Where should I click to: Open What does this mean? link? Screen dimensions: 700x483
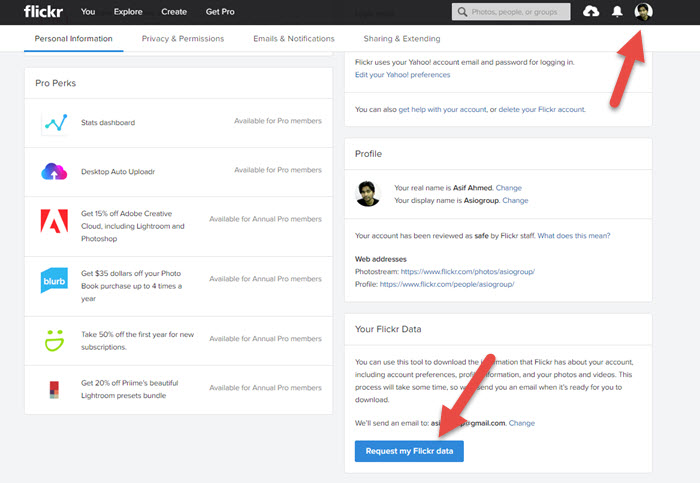click(574, 236)
